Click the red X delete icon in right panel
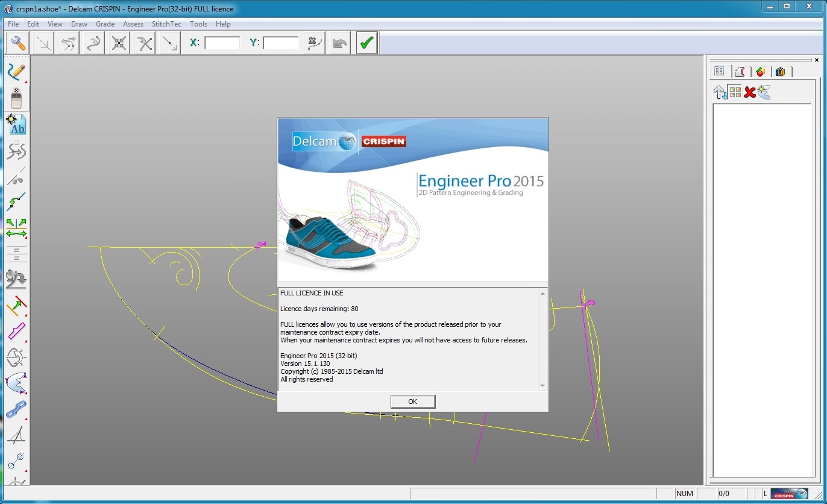Image resolution: width=827 pixels, height=504 pixels. 750,92
